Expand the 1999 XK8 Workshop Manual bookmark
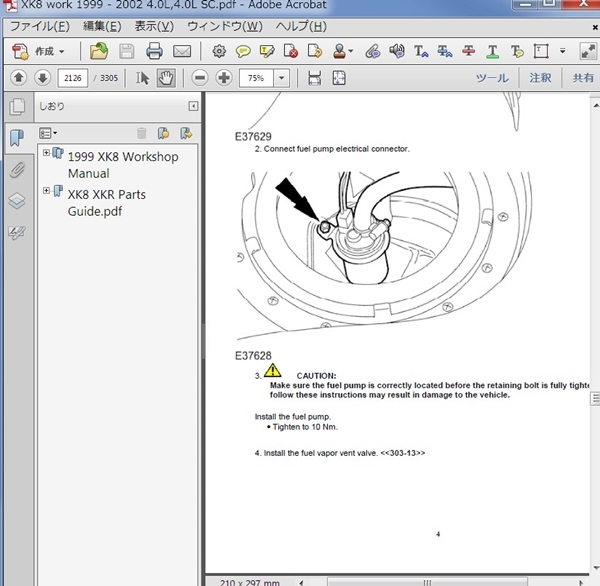 point(46,153)
